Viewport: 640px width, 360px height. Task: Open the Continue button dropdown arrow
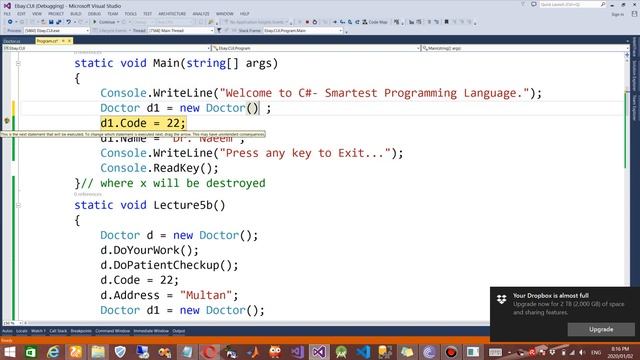(x=118, y=22)
